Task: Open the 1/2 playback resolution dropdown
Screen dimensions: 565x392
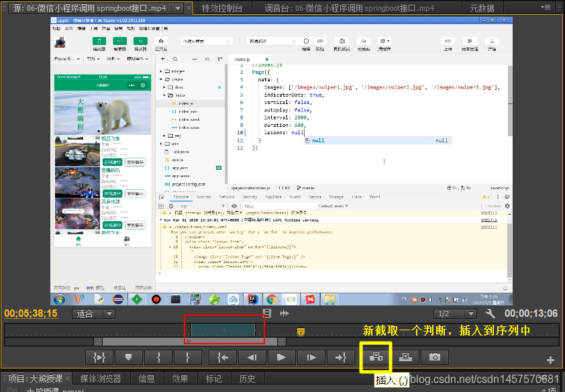Action: [x=455, y=314]
